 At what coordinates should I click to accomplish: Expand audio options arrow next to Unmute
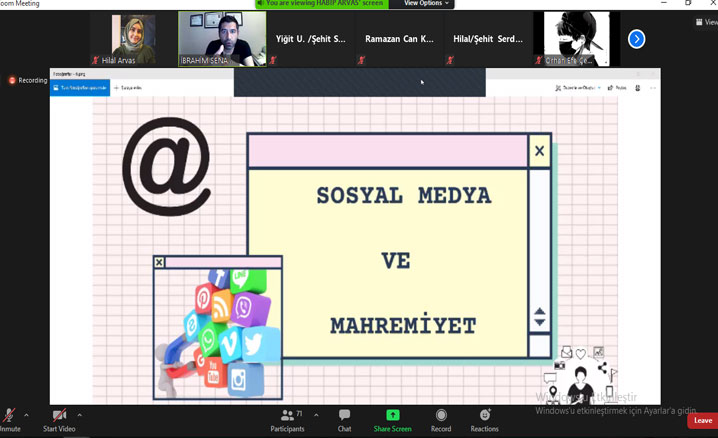[x=26, y=415]
